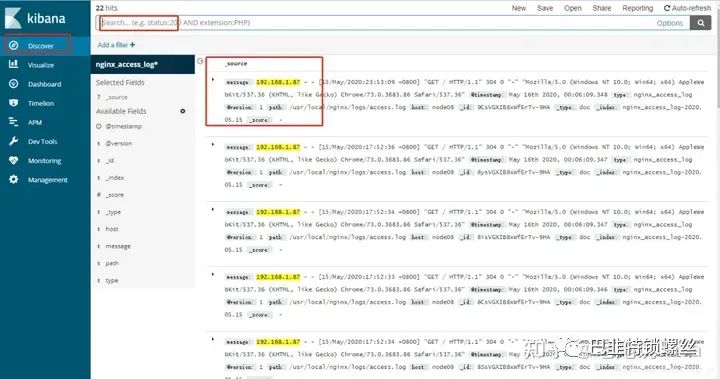Open the Visualize bar chart icon
Image resolution: width=720 pixels, height=379 pixels.
tap(14, 64)
